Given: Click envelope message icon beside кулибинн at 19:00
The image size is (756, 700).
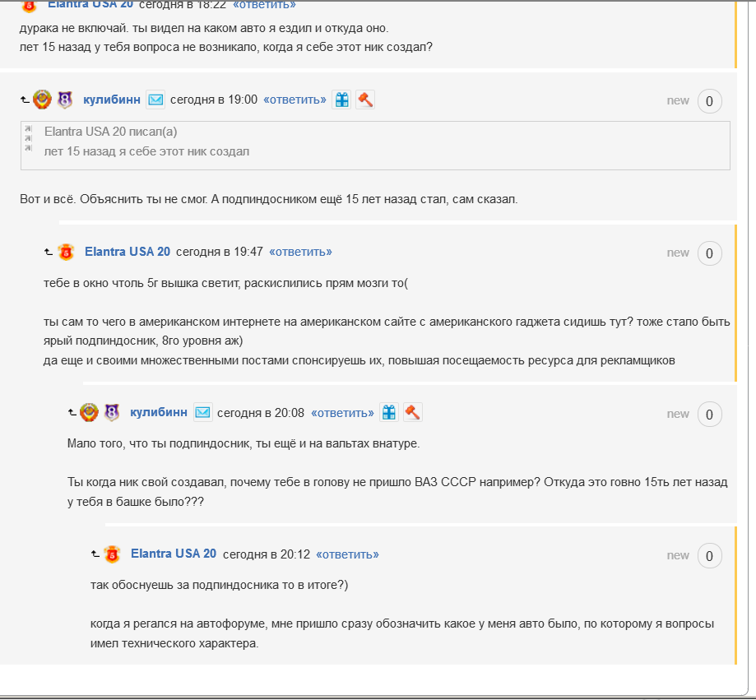Looking at the screenshot, I should coord(155,100).
